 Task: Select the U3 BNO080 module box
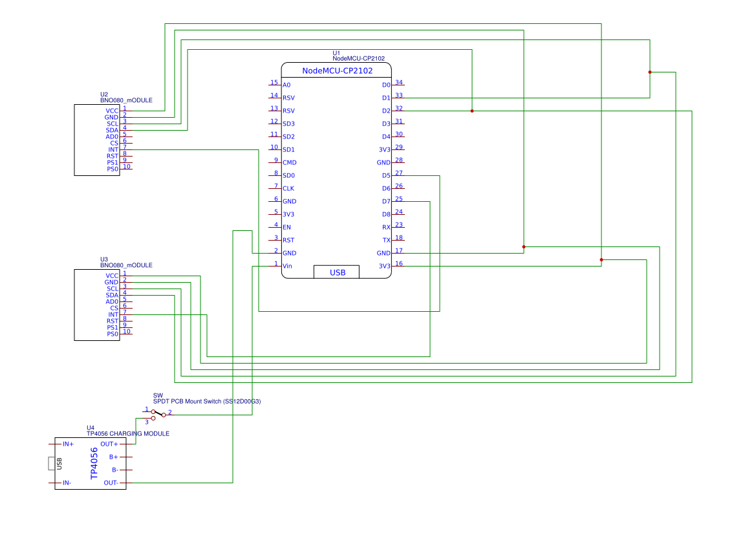pos(97,305)
